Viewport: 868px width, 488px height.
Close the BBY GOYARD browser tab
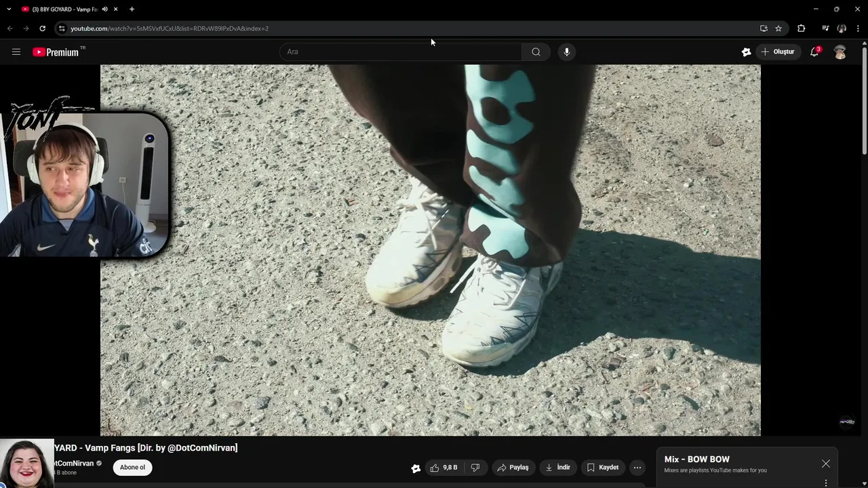[x=116, y=9]
